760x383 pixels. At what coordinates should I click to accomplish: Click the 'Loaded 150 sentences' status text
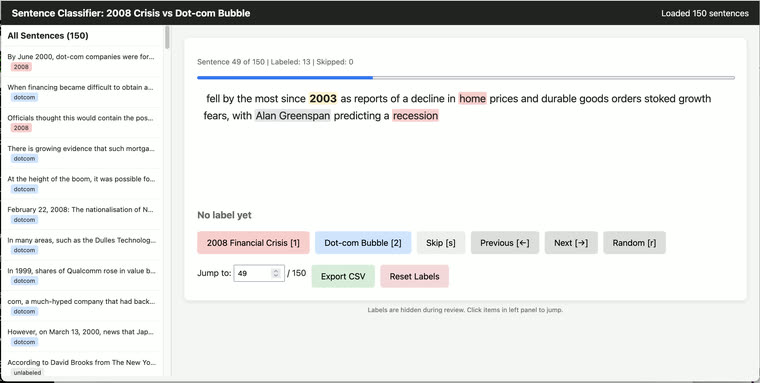pos(705,13)
